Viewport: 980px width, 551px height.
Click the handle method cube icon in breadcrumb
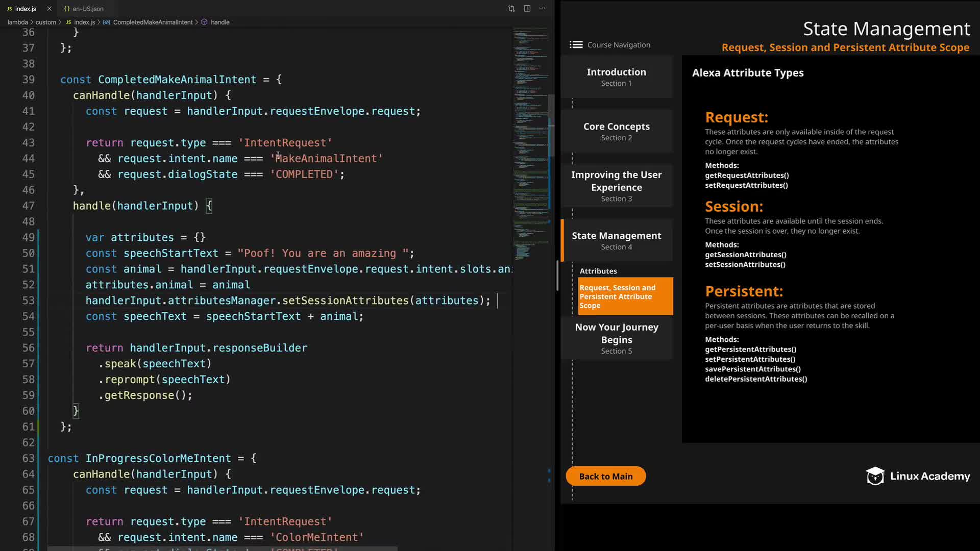tap(204, 22)
